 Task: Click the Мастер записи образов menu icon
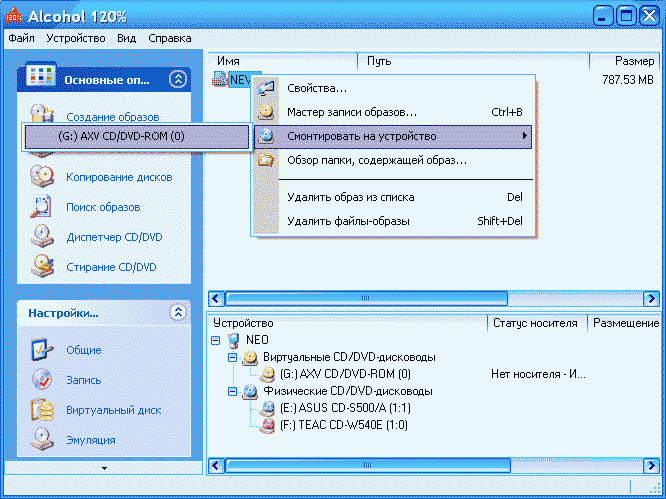(266, 112)
